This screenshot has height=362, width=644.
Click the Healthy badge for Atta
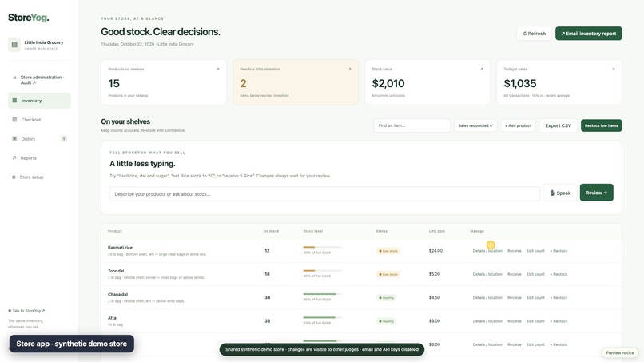(387, 321)
